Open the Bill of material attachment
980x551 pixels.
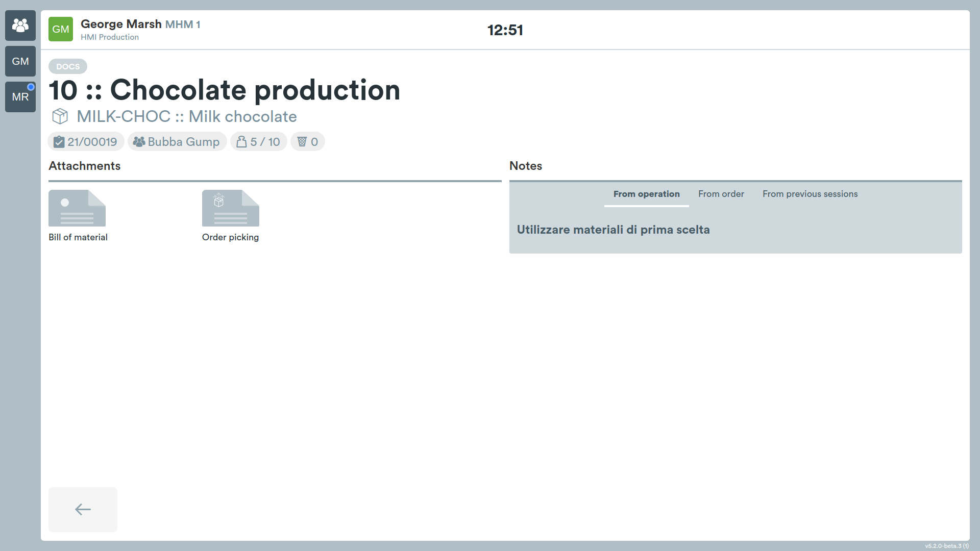click(78, 216)
